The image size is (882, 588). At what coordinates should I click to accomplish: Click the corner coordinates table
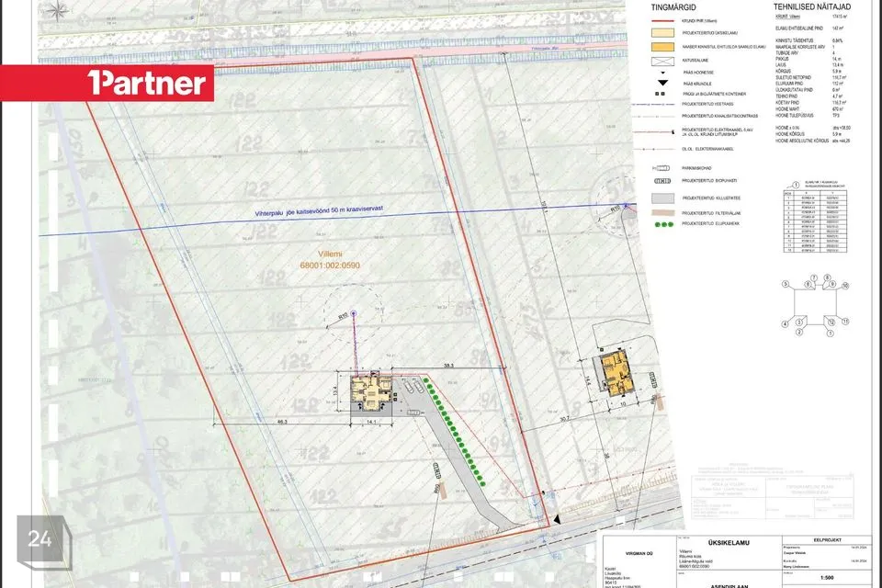tap(815, 220)
